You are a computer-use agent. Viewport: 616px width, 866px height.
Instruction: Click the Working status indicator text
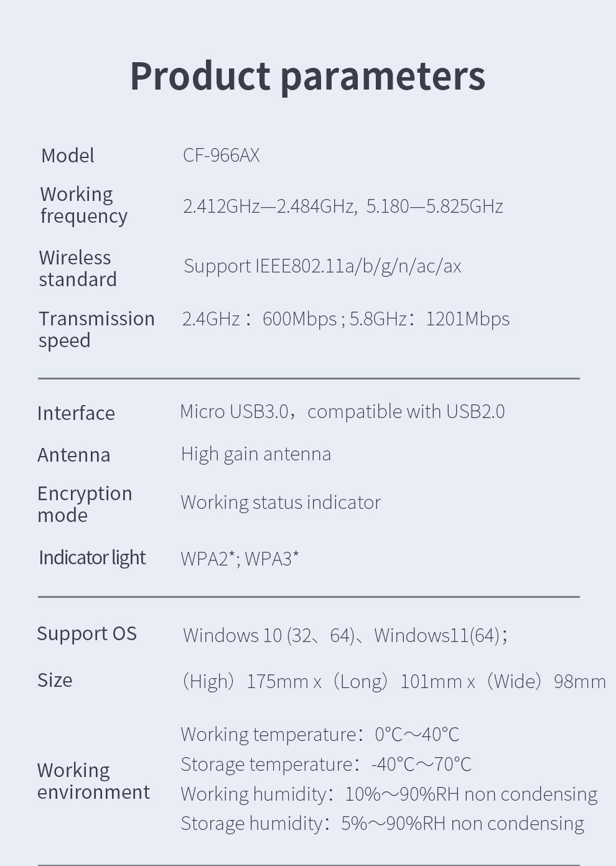pos(281,503)
